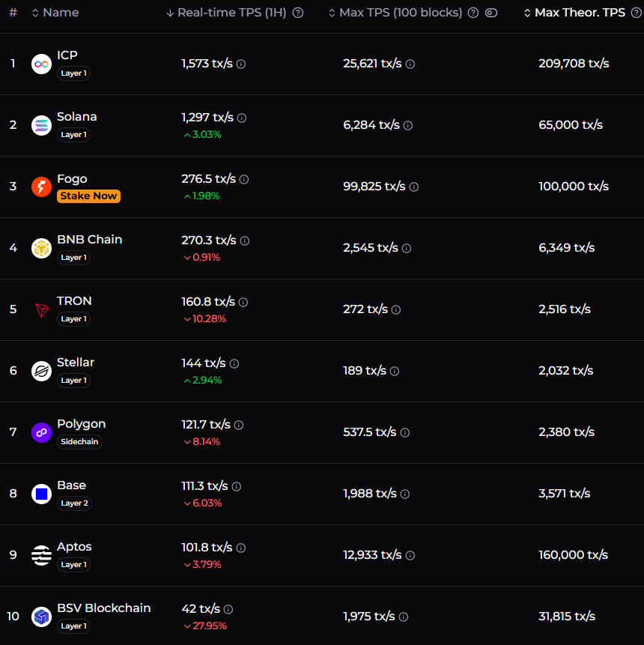Click the 2.94% increase under Stellar
Viewport: 644px width, 645px height.
tap(203, 380)
